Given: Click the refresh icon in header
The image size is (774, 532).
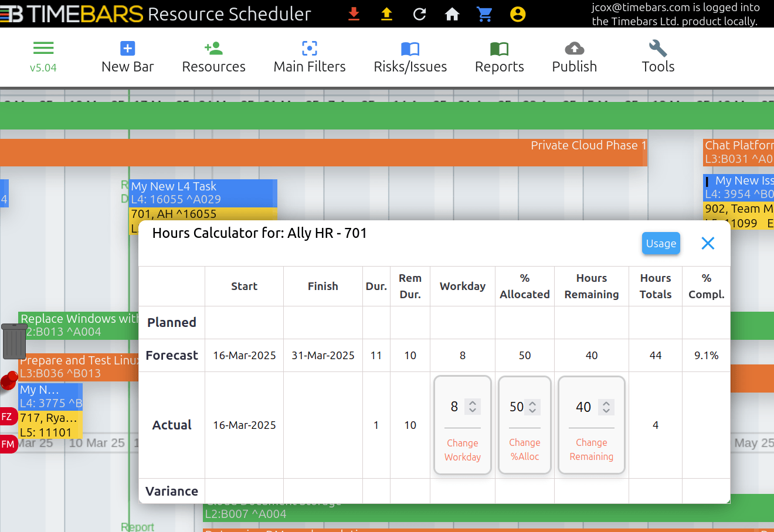Looking at the screenshot, I should click(x=419, y=14).
